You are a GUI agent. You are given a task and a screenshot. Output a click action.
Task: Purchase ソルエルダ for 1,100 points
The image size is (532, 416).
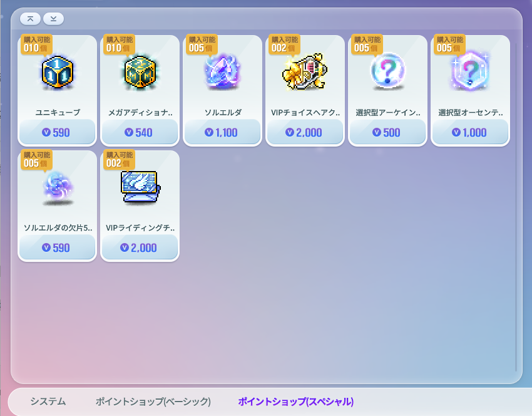(x=223, y=132)
